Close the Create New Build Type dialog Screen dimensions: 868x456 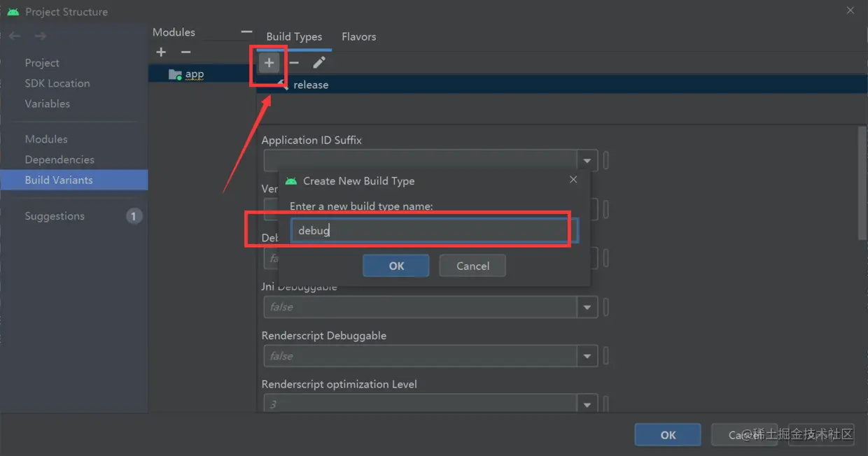(573, 180)
